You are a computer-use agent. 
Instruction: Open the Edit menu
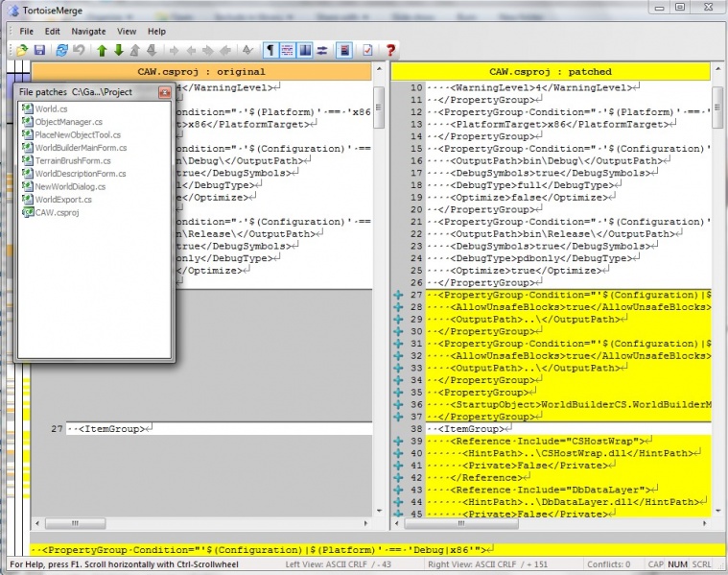[52, 31]
